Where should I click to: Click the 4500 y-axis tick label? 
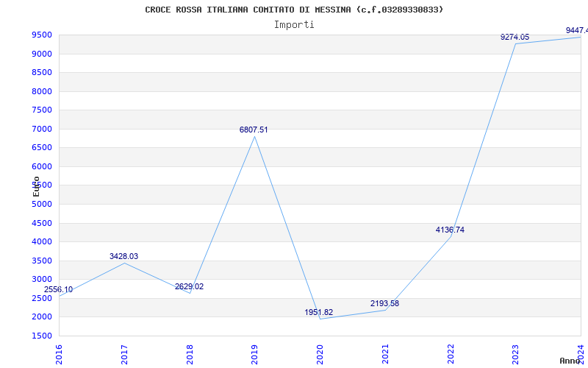pos(42,224)
